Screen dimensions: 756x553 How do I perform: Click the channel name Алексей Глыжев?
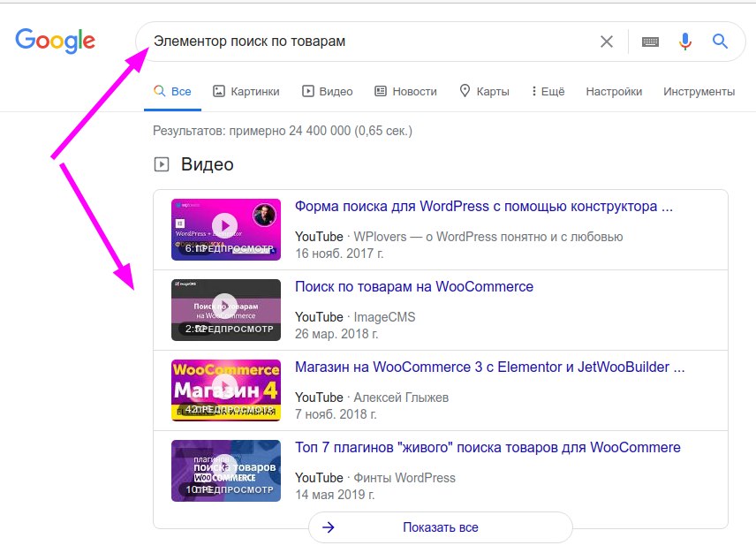point(401,398)
